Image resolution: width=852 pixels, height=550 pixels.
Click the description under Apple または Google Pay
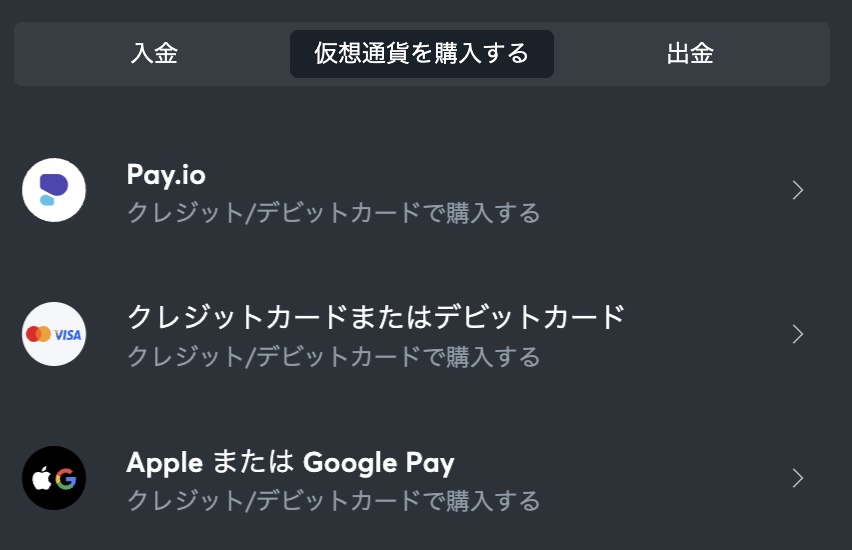[334, 501]
